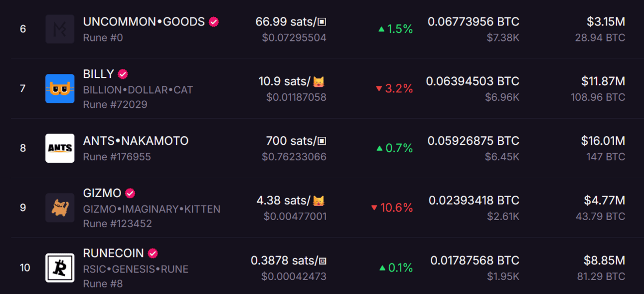
Task: Click the BILLY cat logo
Action: click(60, 89)
